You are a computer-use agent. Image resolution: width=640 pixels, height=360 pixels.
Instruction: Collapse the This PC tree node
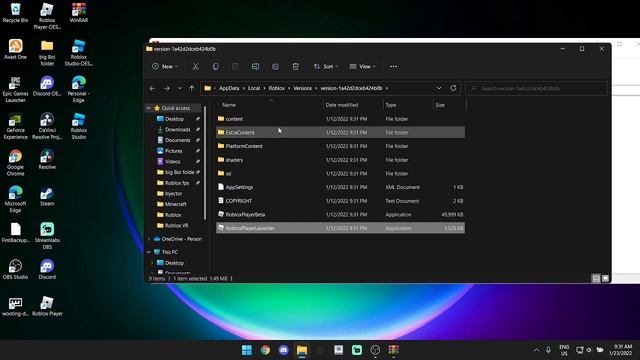point(149,252)
